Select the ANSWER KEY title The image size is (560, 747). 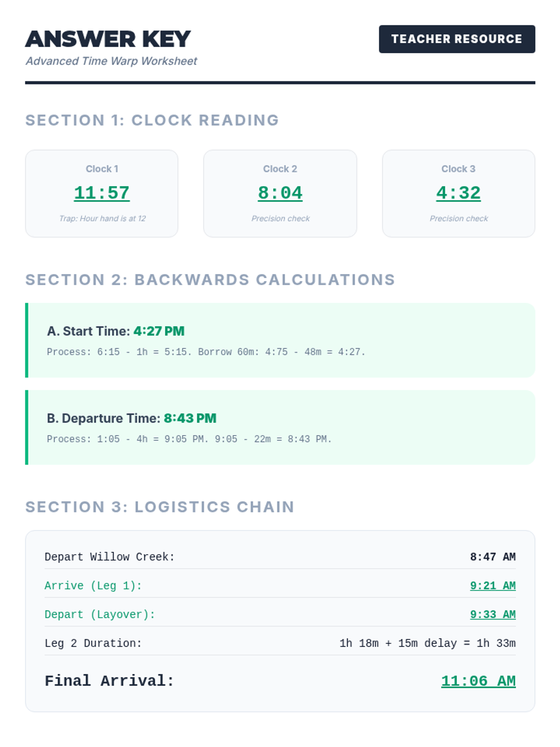(108, 39)
